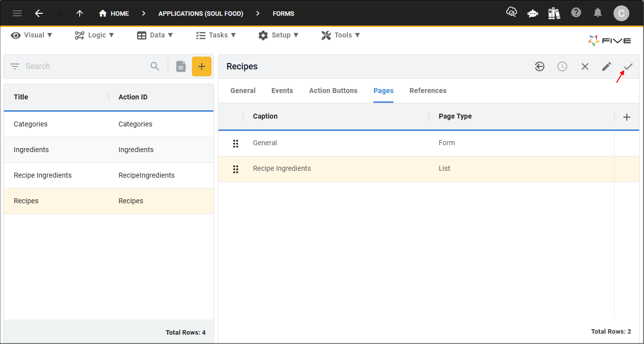Click the Form page type cell

pos(447,143)
